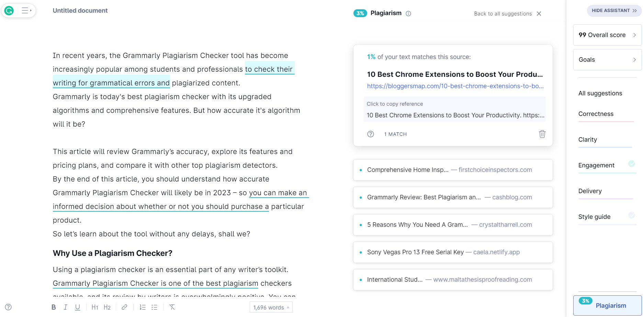Clear formatting with the Tx icon
Viewport: 644px width, 317px height.
pos(172,307)
